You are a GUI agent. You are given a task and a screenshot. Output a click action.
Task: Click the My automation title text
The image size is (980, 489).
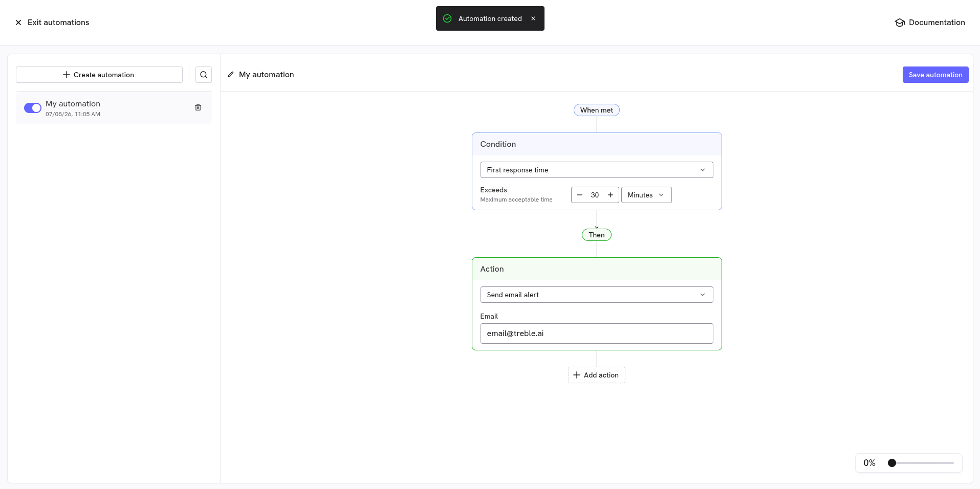coord(267,75)
